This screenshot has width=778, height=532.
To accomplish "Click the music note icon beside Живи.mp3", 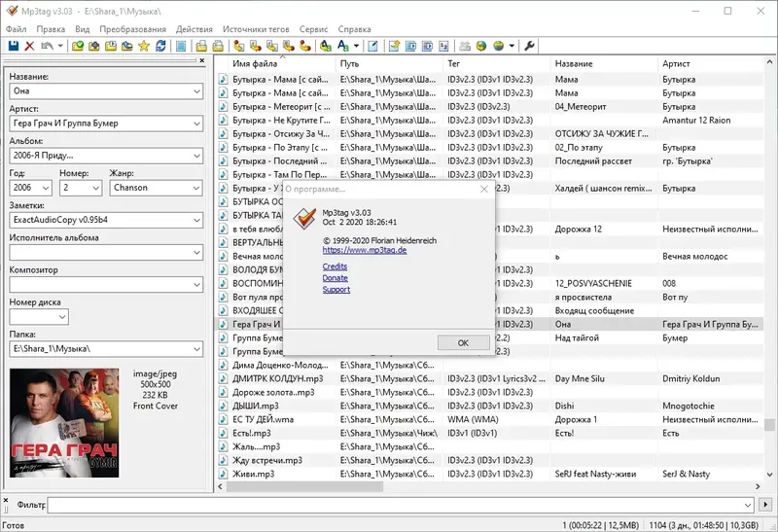I will [224, 474].
